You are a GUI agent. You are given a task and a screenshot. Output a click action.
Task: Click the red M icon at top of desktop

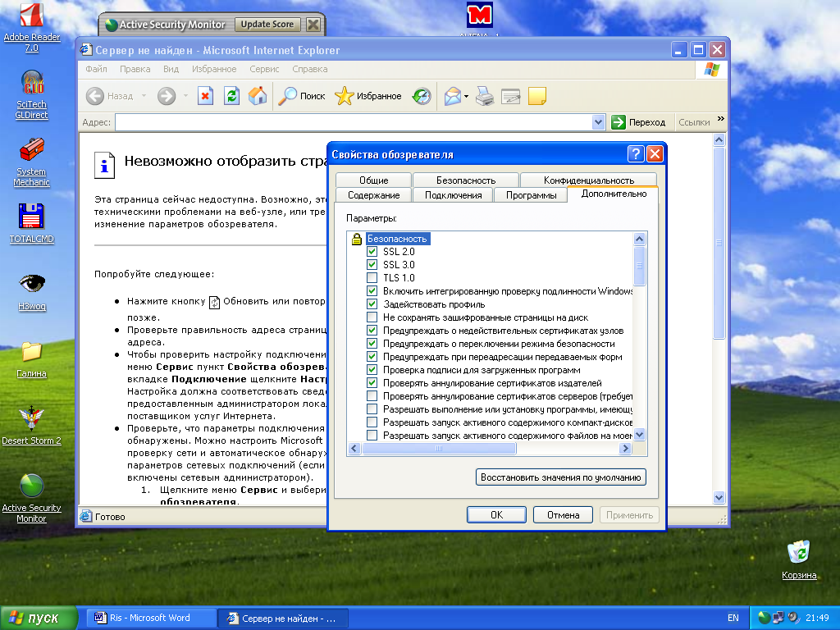tap(479, 15)
